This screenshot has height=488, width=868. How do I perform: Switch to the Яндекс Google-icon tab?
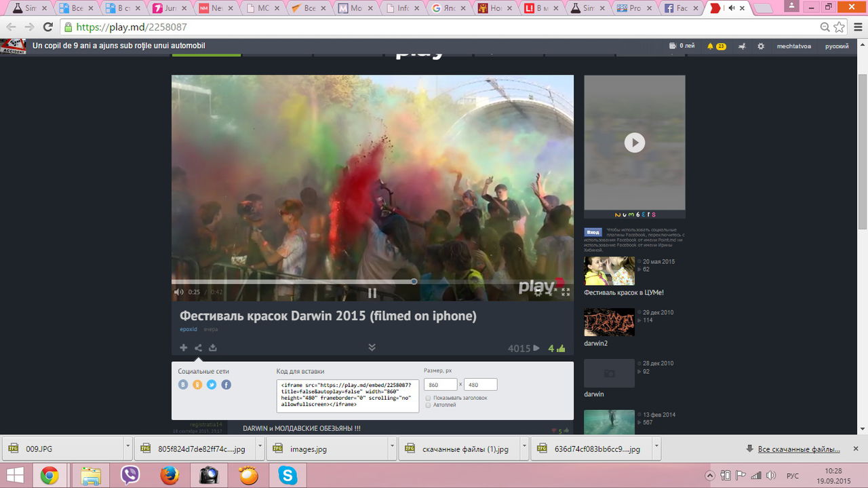(450, 8)
